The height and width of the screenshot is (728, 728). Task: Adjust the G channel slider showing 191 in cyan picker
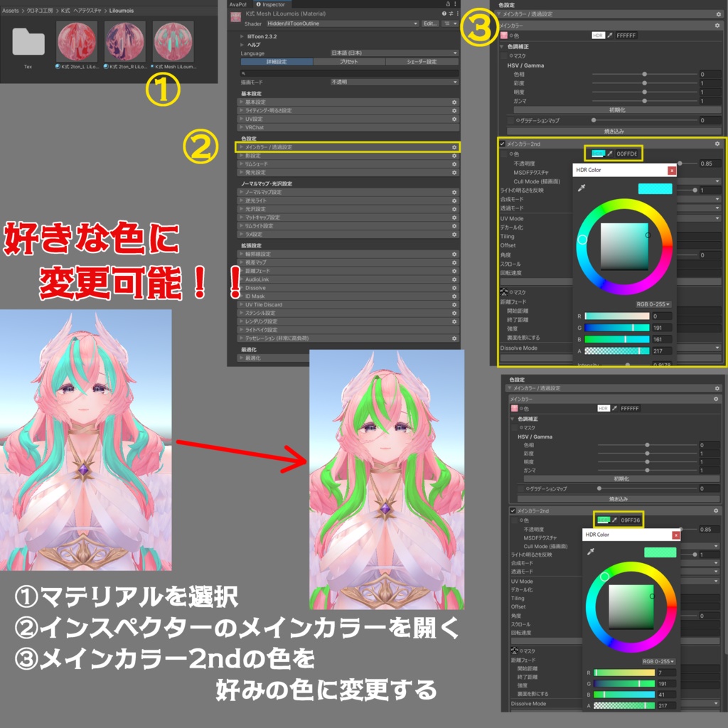tap(616, 328)
